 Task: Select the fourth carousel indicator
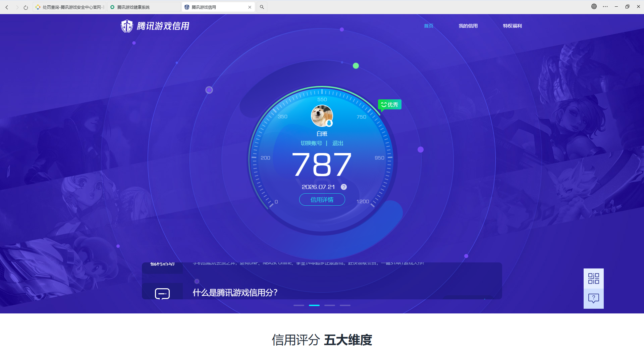click(345, 305)
